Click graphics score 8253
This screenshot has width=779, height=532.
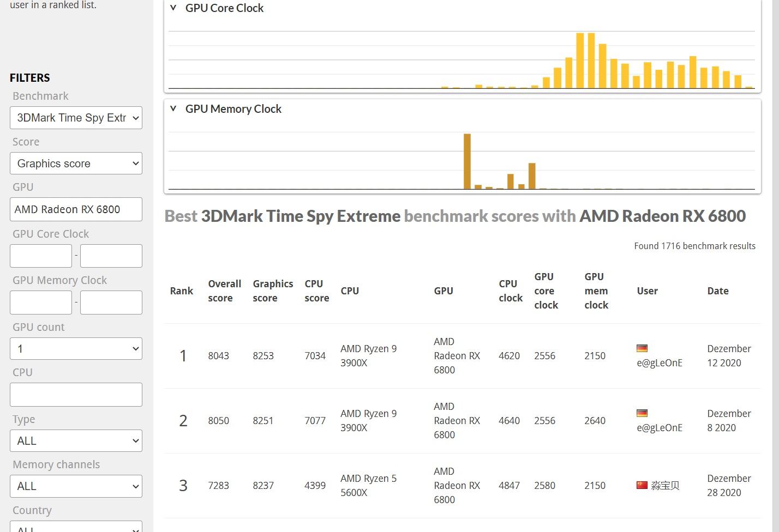pos(263,356)
